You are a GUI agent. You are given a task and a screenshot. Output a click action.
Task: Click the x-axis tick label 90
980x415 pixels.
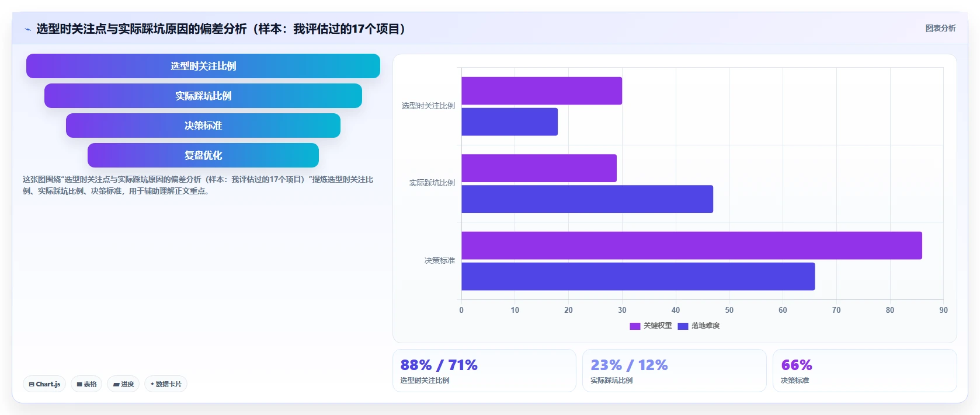point(943,310)
